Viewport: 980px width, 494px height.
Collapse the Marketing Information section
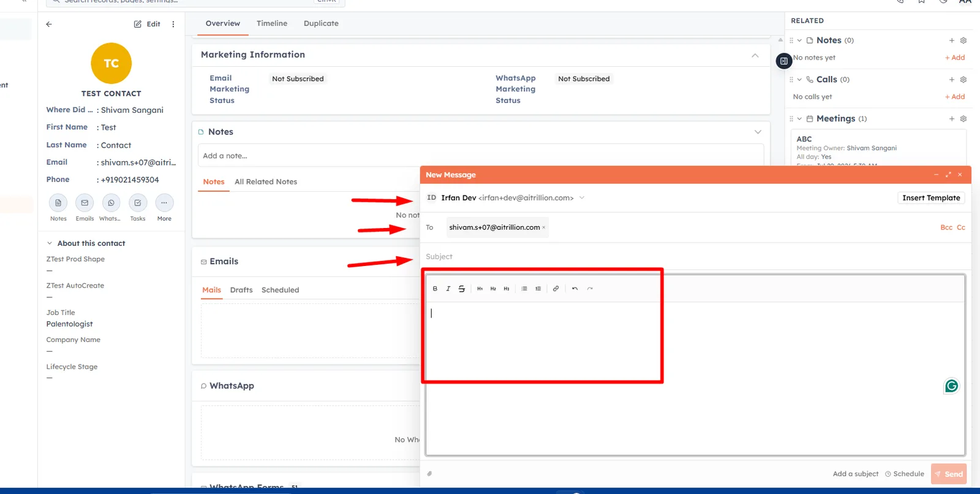point(755,55)
